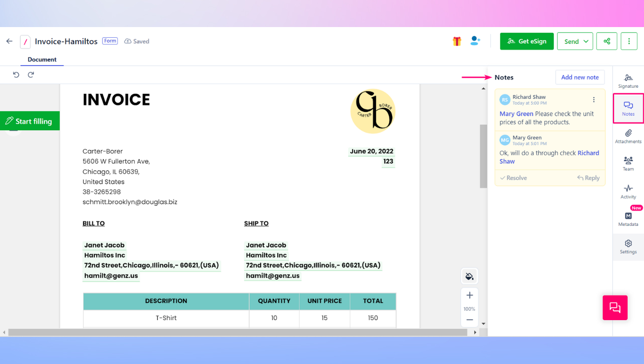Resolve the note conversation thread
This screenshot has width=644, height=364.
coord(513,178)
